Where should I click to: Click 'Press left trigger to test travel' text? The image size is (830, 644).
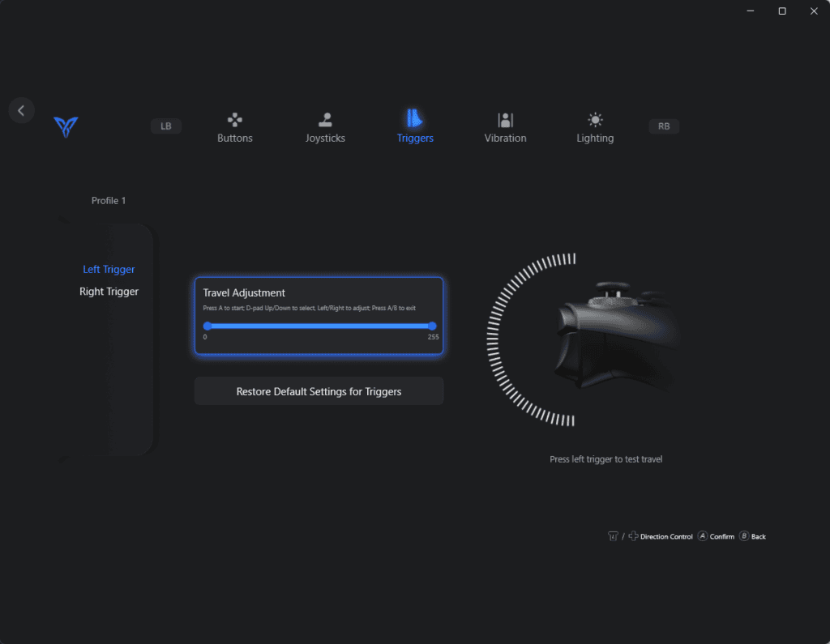[x=605, y=459]
